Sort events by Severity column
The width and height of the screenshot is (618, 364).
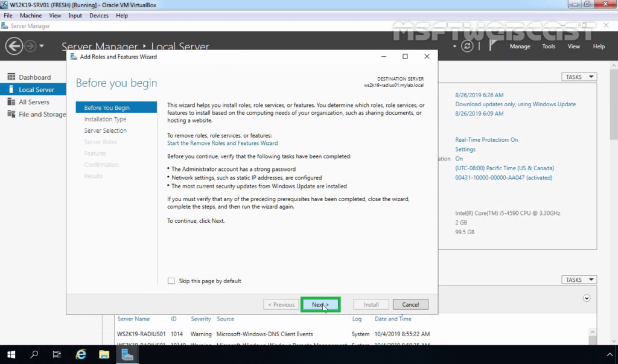pyautogui.click(x=201, y=319)
